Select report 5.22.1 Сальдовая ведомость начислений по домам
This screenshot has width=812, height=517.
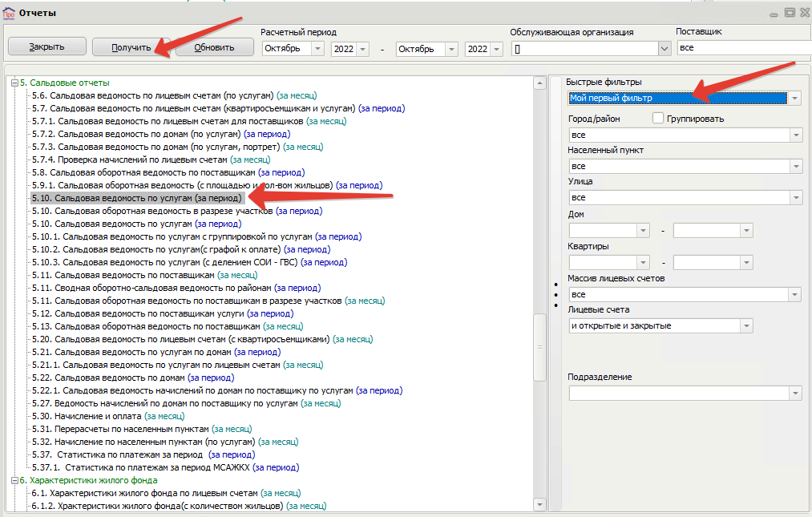pos(217,390)
